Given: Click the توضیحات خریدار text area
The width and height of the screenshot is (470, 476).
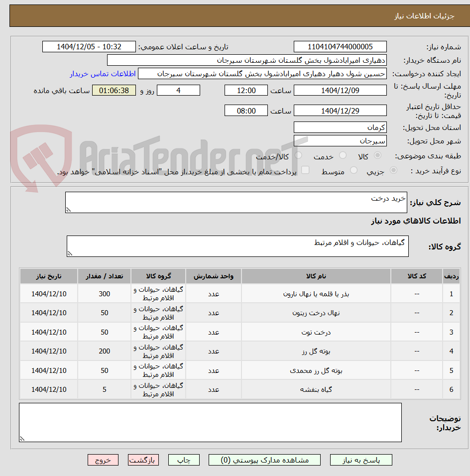Looking at the screenshot, I should pyautogui.click(x=210, y=423).
